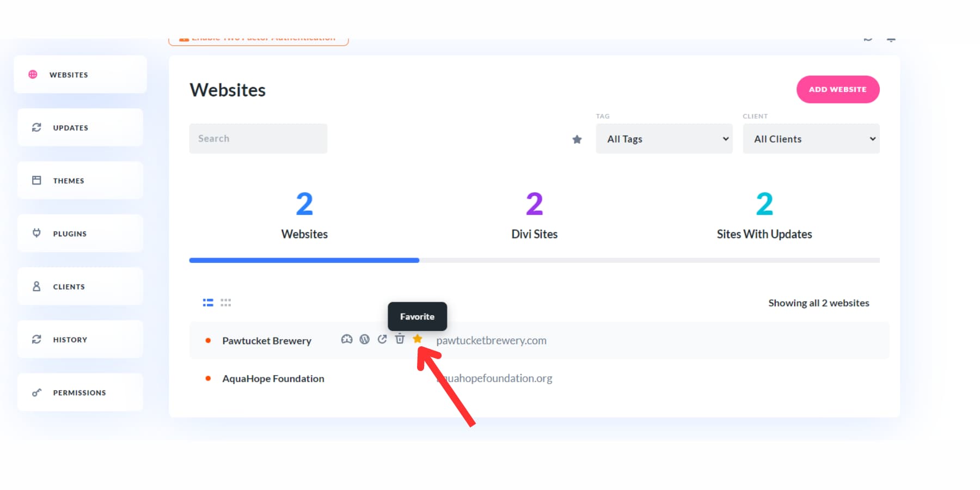The image size is (980, 490).
Task: Expand the All Tags dropdown
Action: tap(664, 139)
